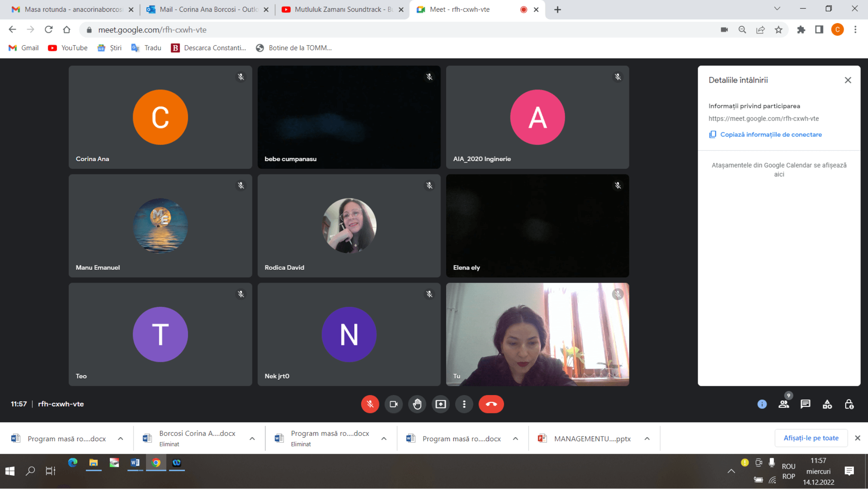Raise hand in the meeting
The height and width of the screenshot is (489, 868).
pyautogui.click(x=417, y=404)
